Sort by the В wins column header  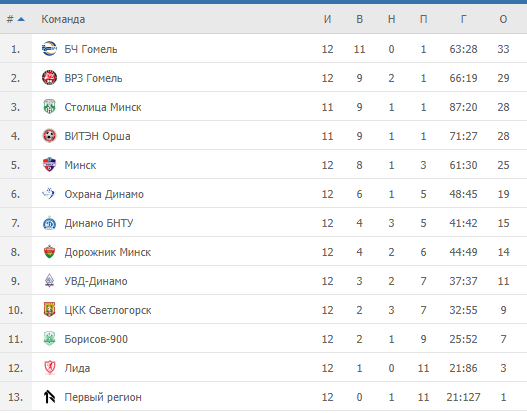(x=359, y=19)
